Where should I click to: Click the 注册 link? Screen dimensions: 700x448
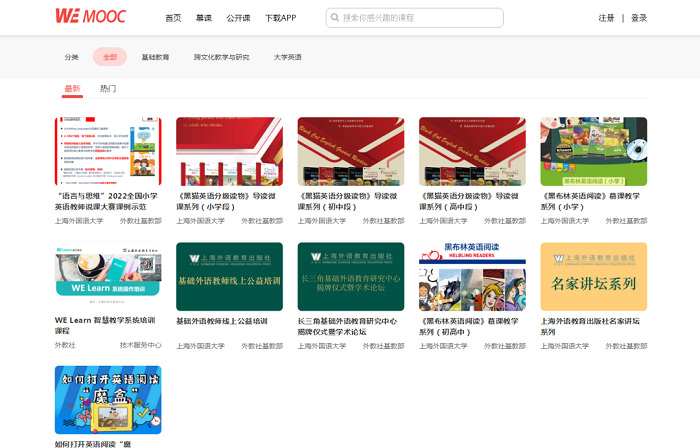point(606,18)
